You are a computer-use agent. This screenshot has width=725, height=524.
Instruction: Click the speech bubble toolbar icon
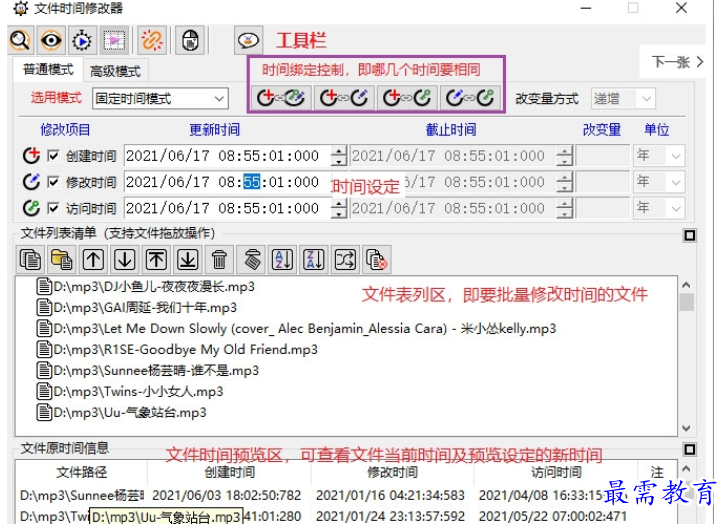pyautogui.click(x=248, y=41)
